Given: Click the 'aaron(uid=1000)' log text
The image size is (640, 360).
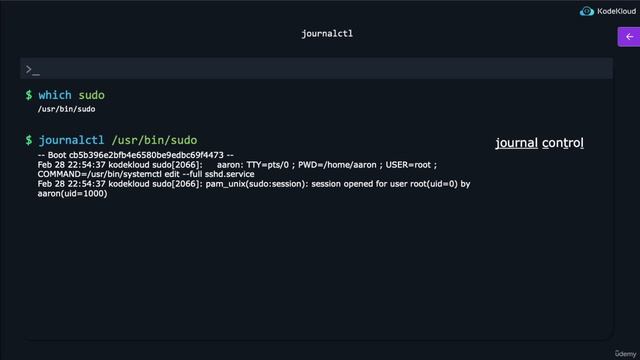Looking at the screenshot, I should (x=72, y=193).
